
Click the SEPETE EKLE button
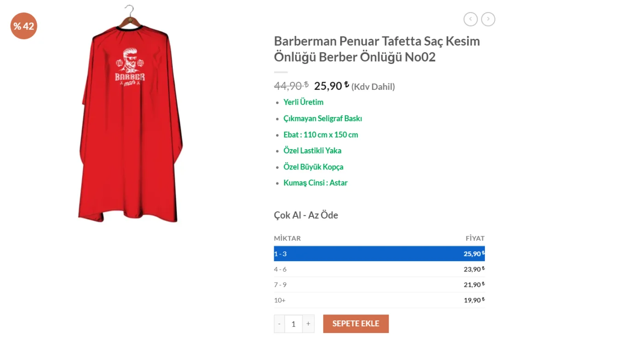pyautogui.click(x=356, y=324)
